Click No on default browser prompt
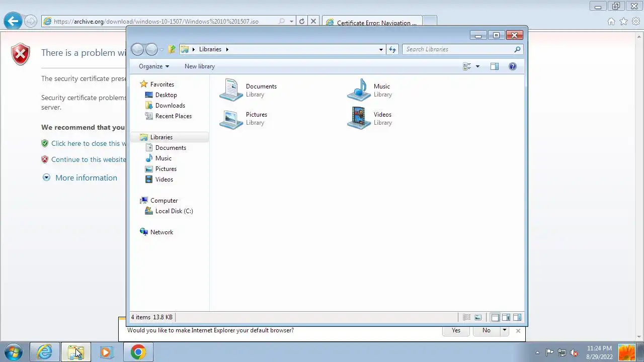644x362 pixels. click(x=486, y=330)
